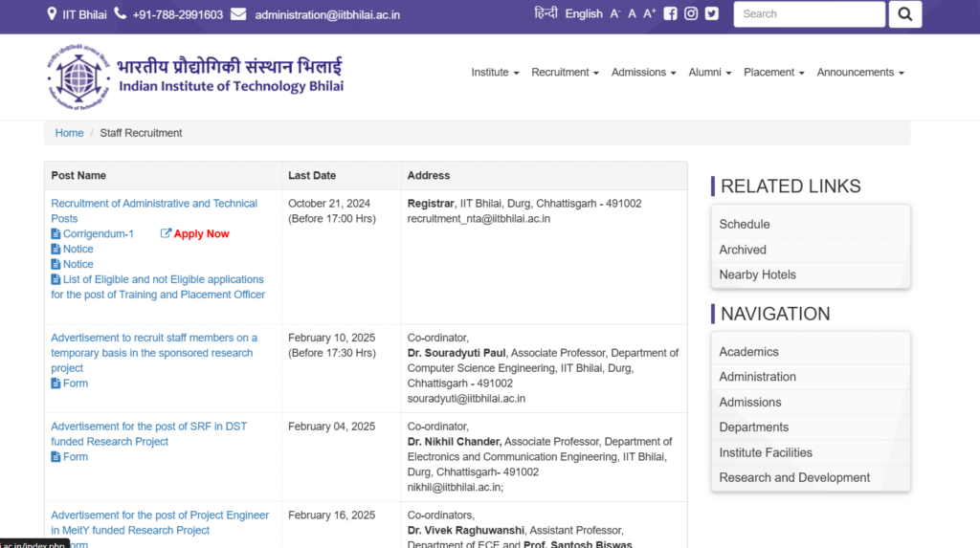Open Archived in Related Links
This screenshot has width=980, height=548.
point(810,250)
